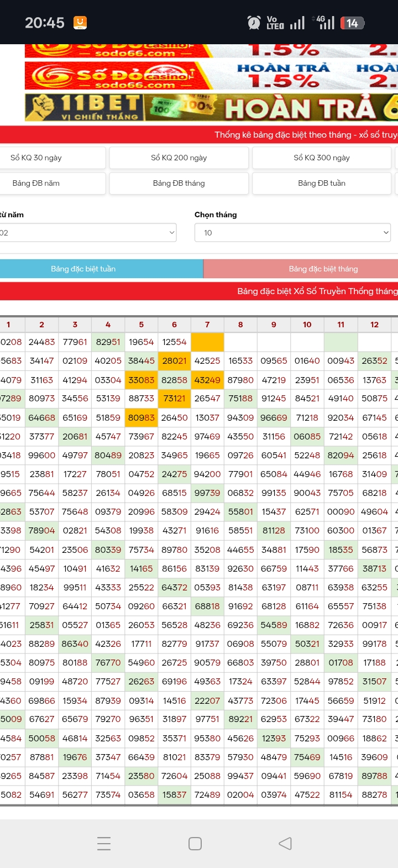Image resolution: width=398 pixels, height=868 pixels.
Task: Tap the green cell 06085
Action: [307, 436]
